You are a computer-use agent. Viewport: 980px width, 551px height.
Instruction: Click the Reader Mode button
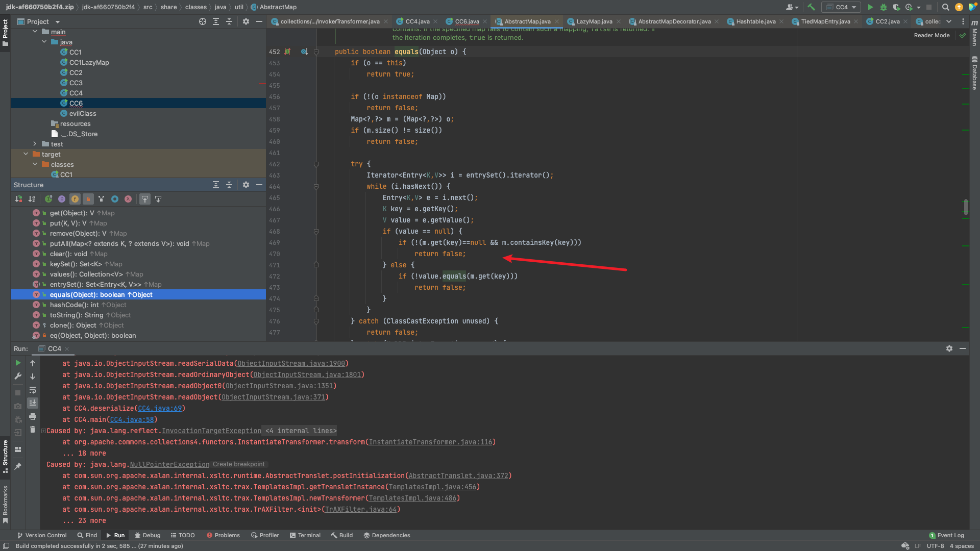point(932,35)
